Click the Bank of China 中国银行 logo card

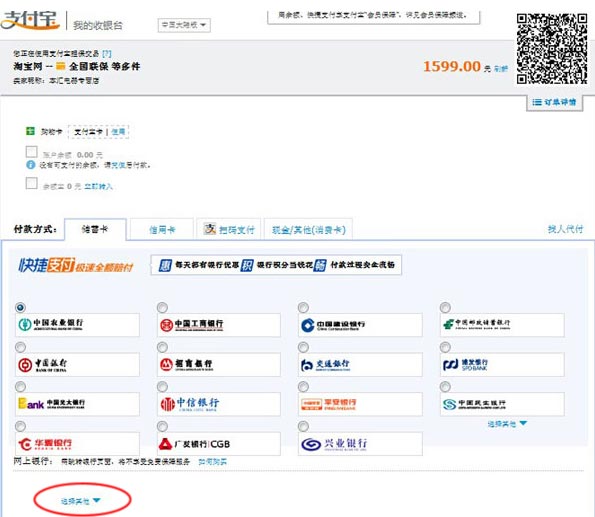tap(77, 365)
